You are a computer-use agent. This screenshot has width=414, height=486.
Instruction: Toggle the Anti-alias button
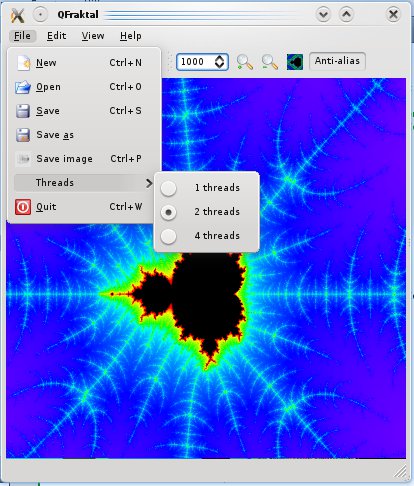pyautogui.click(x=337, y=61)
